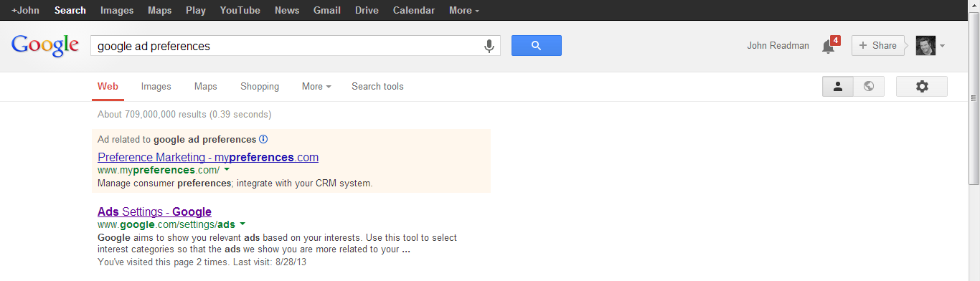Click the blue magnifier search button
Viewport: 980px width, 281px height.
(x=536, y=45)
